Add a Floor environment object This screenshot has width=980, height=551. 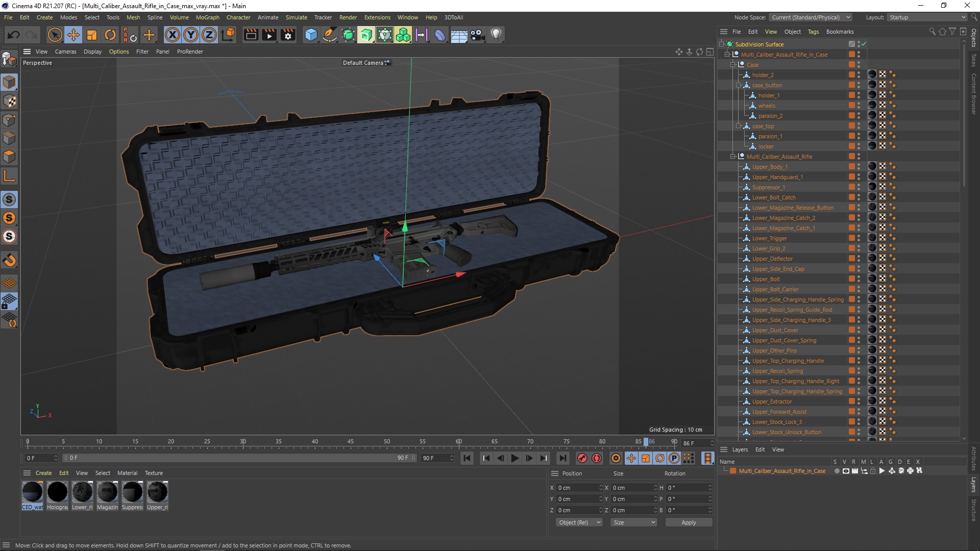(x=459, y=35)
